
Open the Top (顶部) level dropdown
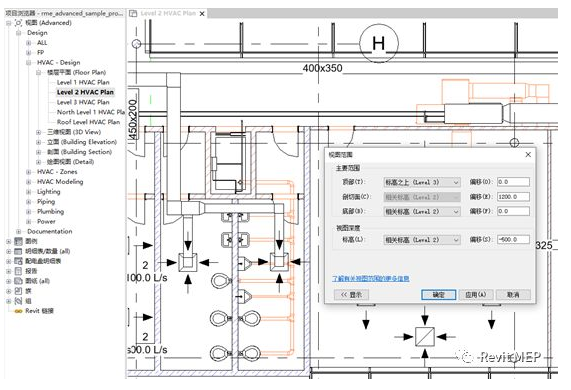click(x=422, y=182)
